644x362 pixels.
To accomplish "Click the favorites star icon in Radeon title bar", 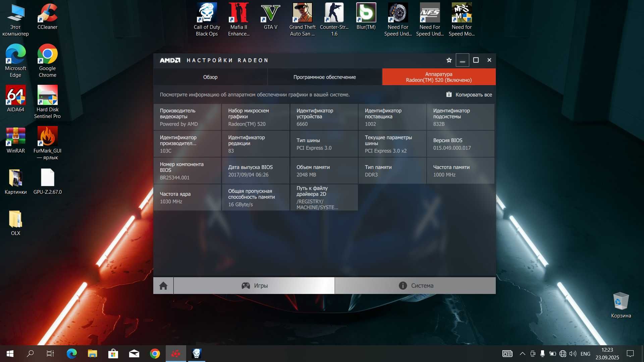I will pyautogui.click(x=449, y=60).
